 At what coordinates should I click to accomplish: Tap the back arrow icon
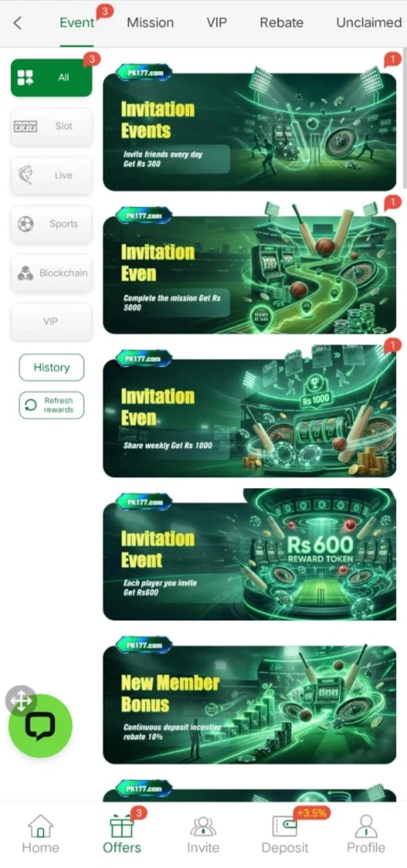click(x=18, y=23)
